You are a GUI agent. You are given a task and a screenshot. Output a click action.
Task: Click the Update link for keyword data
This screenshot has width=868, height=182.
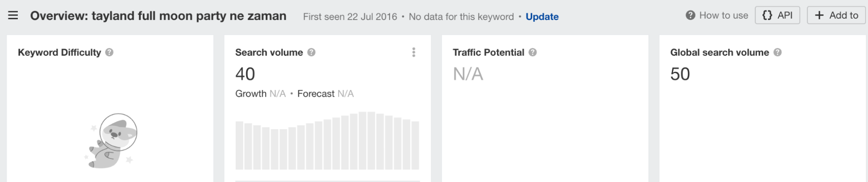[542, 17]
